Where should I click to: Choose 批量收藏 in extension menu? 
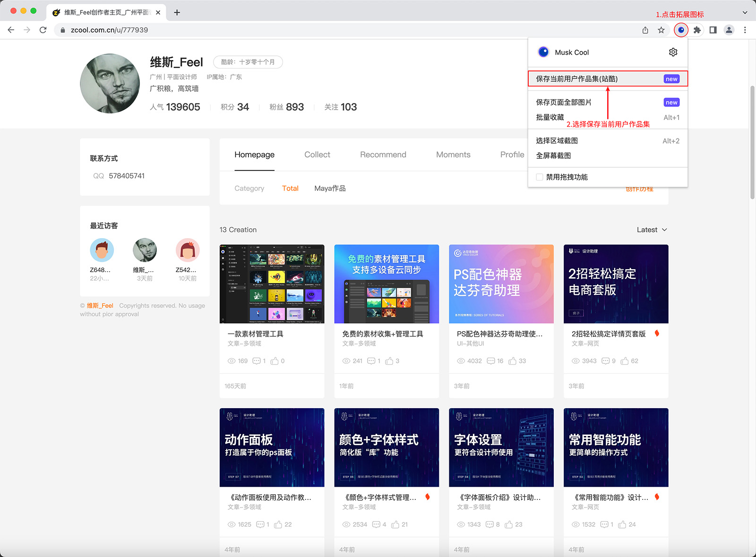608,117
